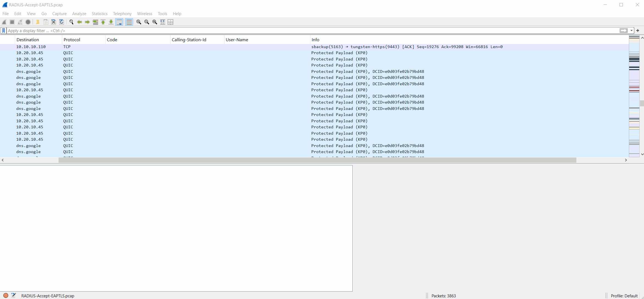Open the capture options gear icon
This screenshot has height=299, width=644.
coord(28,22)
